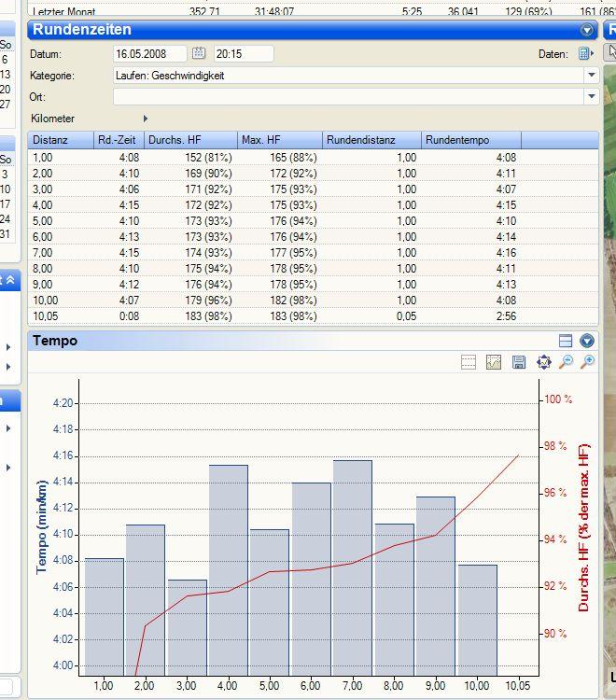616x700 pixels.
Task: Click the Durchs. HF red axis label
Action: click(x=583, y=527)
